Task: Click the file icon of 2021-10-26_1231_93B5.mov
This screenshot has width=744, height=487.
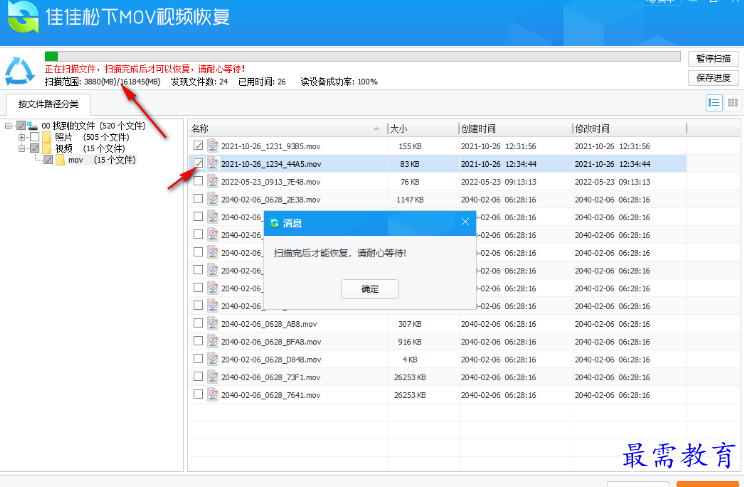Action: point(212,146)
